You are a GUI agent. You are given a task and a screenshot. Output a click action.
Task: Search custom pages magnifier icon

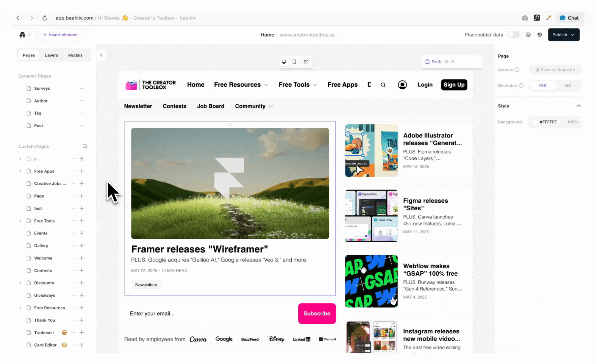click(x=85, y=146)
